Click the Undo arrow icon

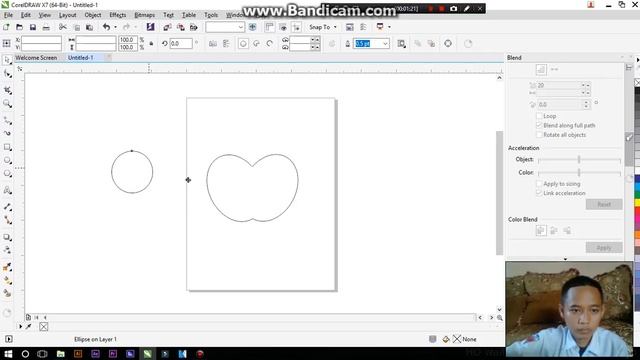pyautogui.click(x=106, y=27)
